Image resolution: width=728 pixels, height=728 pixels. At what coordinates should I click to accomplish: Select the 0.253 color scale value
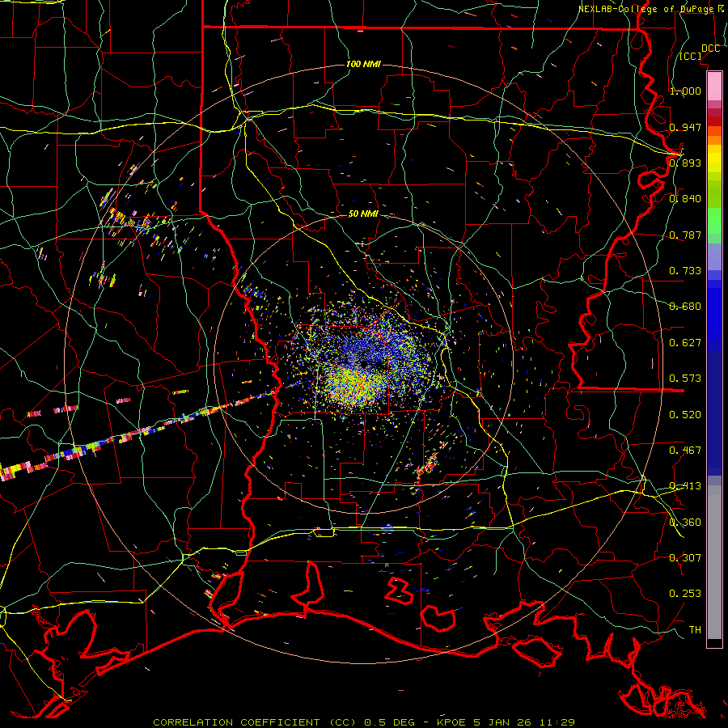pyautogui.click(x=685, y=594)
